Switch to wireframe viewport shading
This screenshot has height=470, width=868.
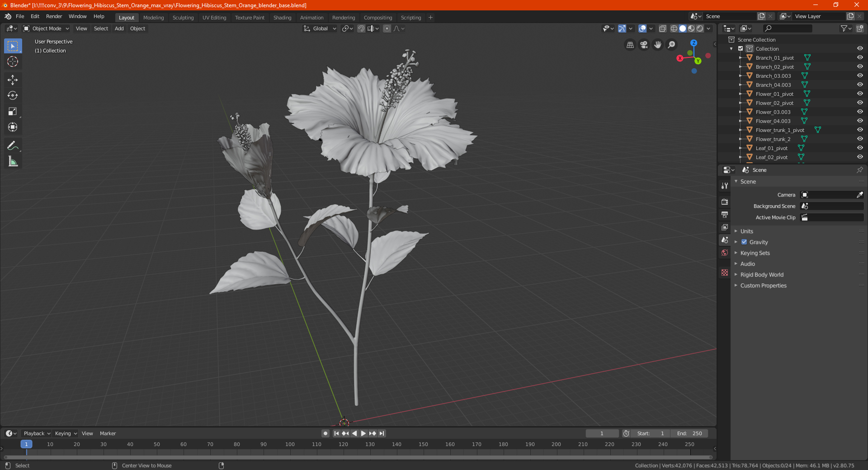(x=674, y=28)
